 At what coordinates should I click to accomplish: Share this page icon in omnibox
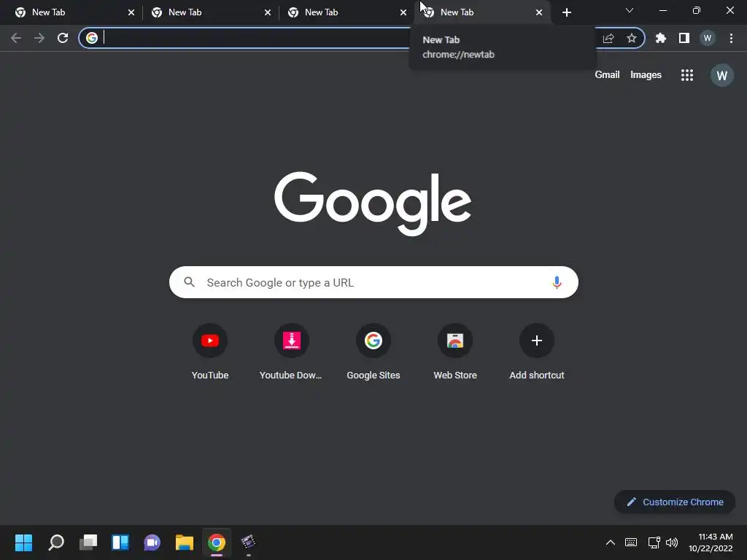coord(608,38)
